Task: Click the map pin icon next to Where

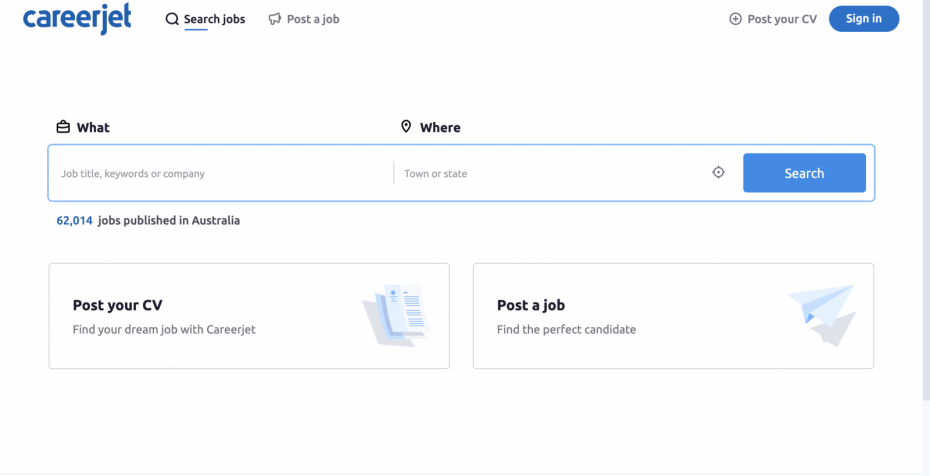Action: (406, 126)
